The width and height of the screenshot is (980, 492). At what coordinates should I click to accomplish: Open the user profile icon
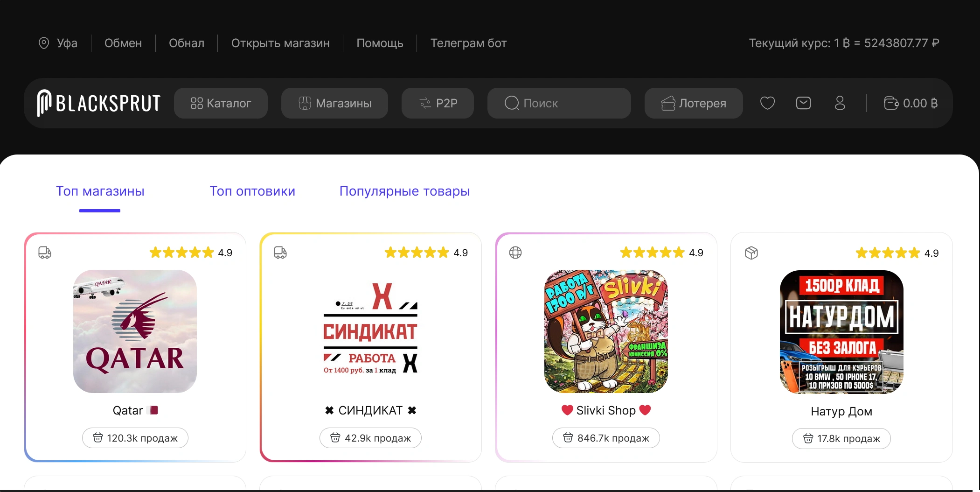pos(840,103)
